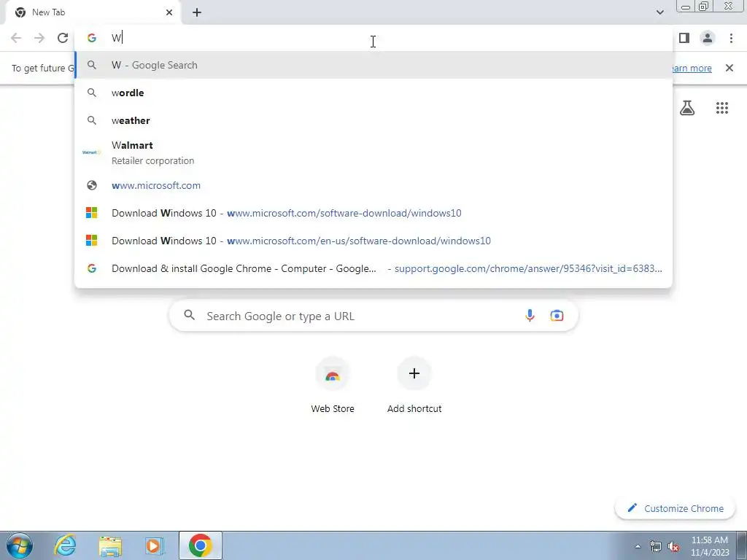Focus the 'Search Google or type a URL' box
Screen dimensions: 747x560
373,316
